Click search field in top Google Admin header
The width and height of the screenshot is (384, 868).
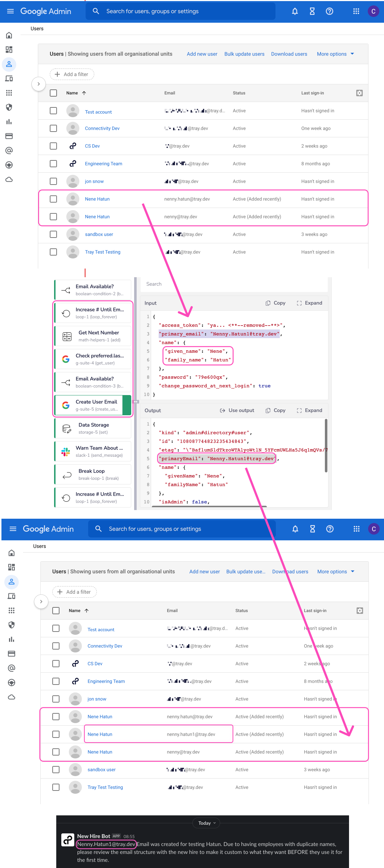[180, 11]
